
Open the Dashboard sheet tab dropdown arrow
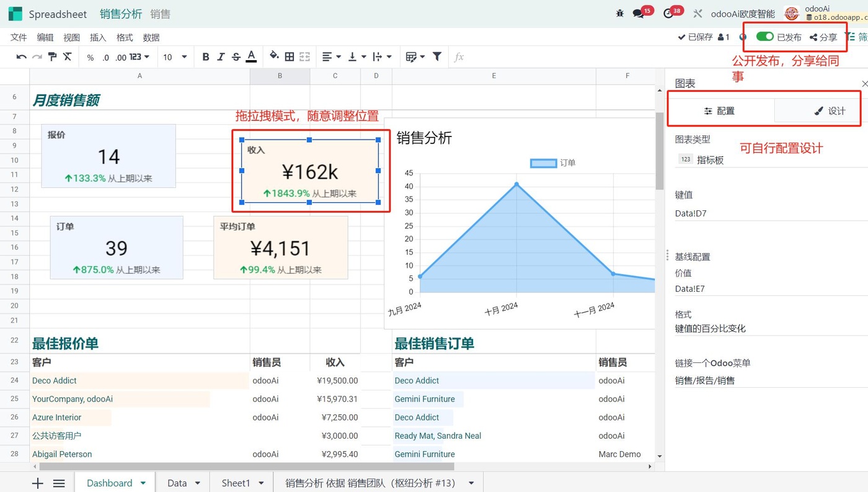tap(143, 483)
